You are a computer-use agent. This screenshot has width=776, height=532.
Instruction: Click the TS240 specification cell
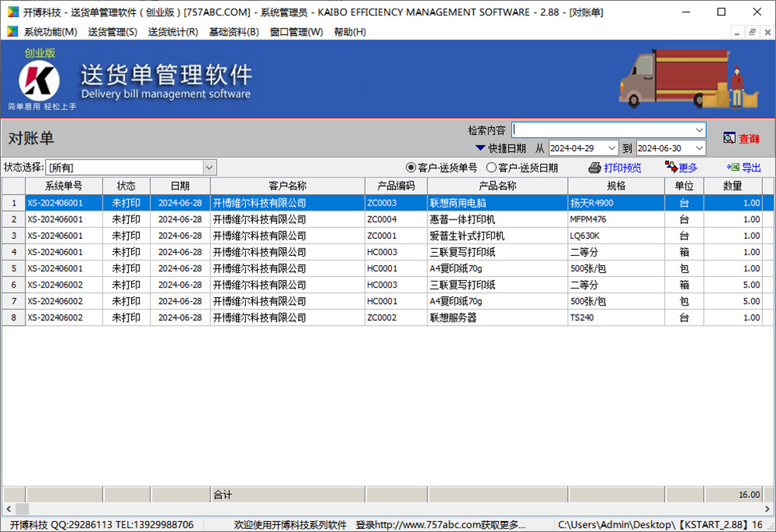coord(616,317)
